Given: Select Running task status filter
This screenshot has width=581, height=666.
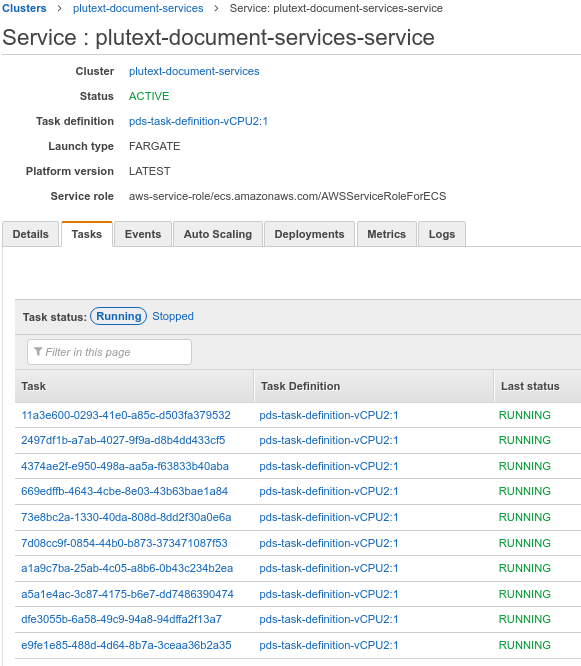Looking at the screenshot, I should click(x=118, y=316).
